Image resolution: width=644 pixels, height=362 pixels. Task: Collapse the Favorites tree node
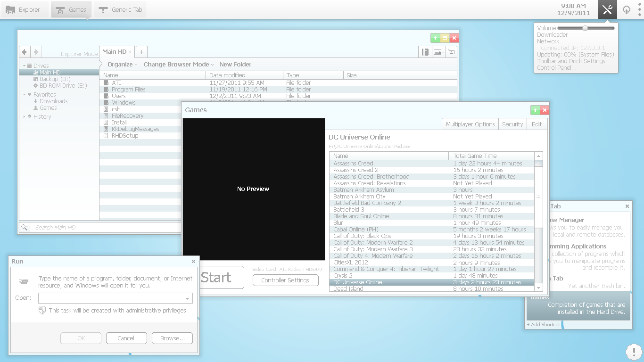pyautogui.click(x=24, y=95)
